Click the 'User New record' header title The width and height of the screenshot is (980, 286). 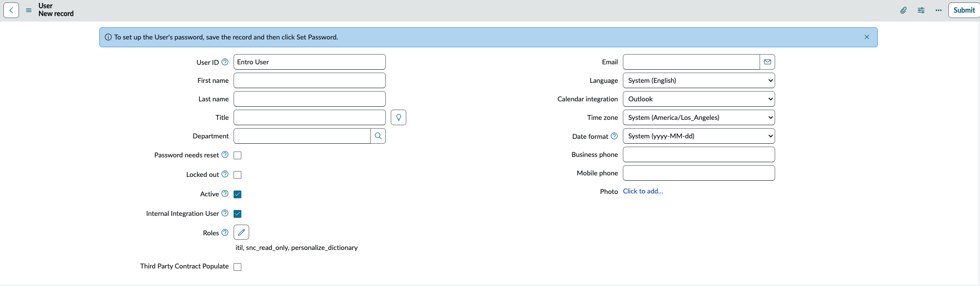(x=56, y=10)
